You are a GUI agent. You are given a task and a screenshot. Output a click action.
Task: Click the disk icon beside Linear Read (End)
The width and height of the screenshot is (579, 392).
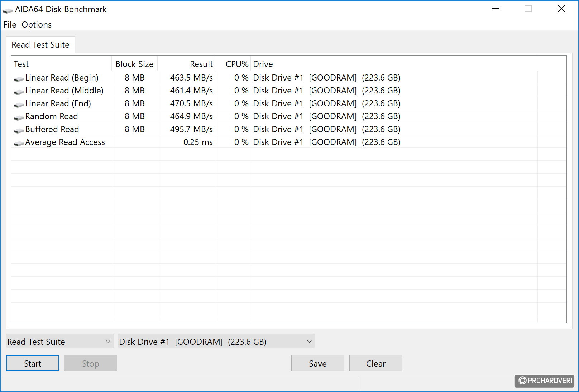pyautogui.click(x=19, y=105)
